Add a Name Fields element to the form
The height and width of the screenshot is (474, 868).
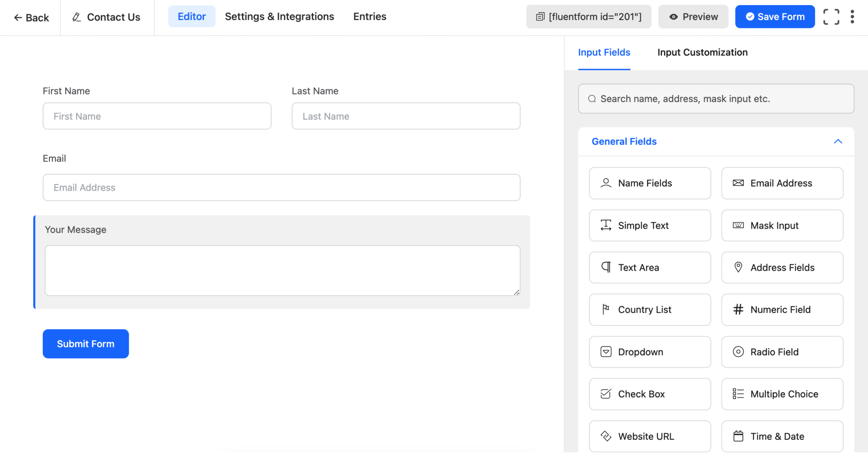[649, 183]
